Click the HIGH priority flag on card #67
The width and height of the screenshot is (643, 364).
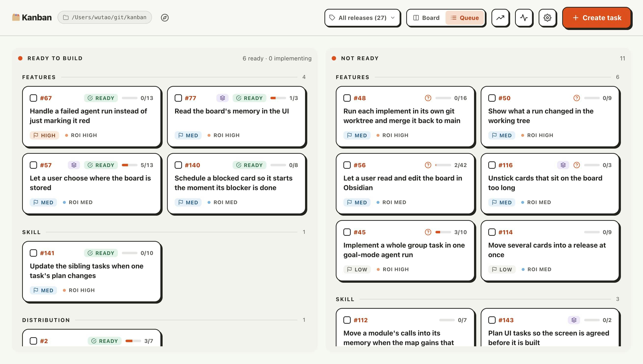tap(44, 135)
